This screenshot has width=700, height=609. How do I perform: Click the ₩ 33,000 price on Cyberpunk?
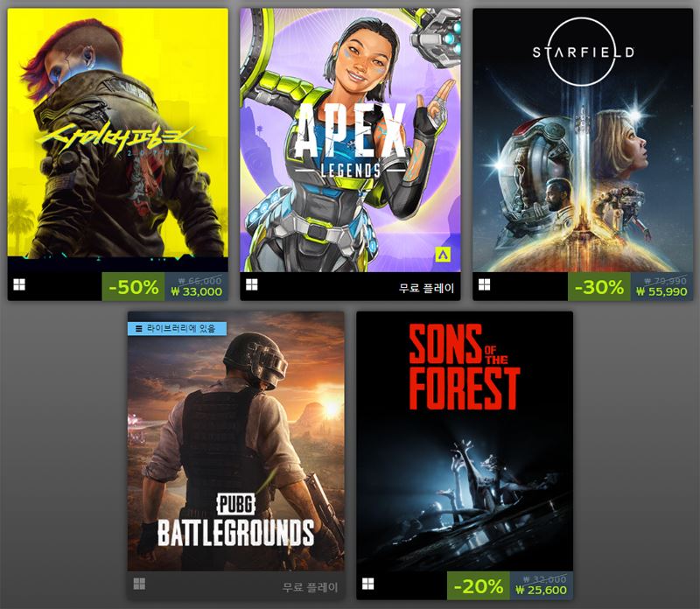click(x=196, y=292)
